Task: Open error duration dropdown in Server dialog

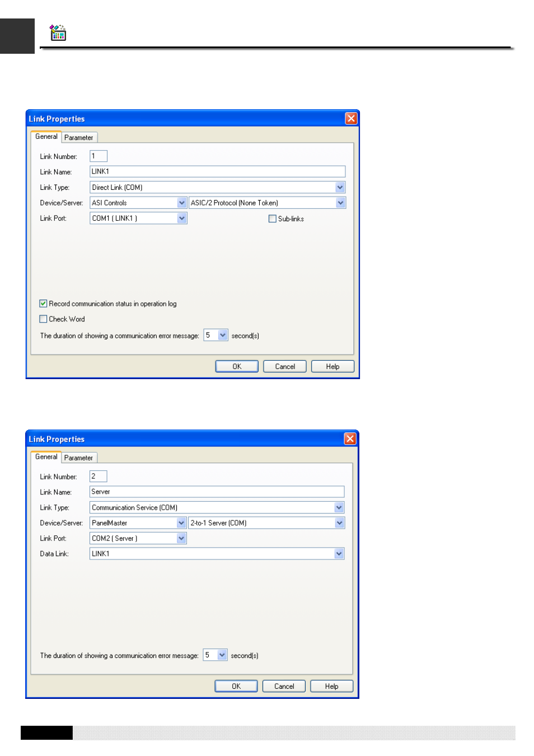Action: [222, 655]
